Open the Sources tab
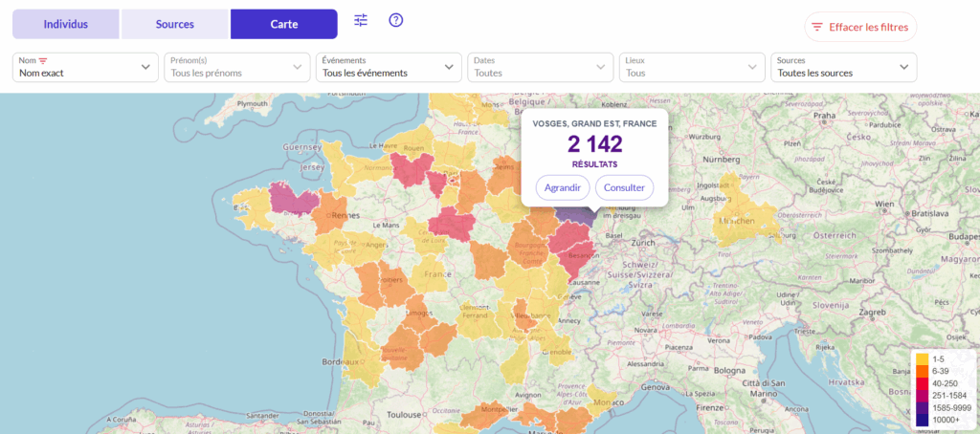The width and height of the screenshot is (980, 434). 175,24
